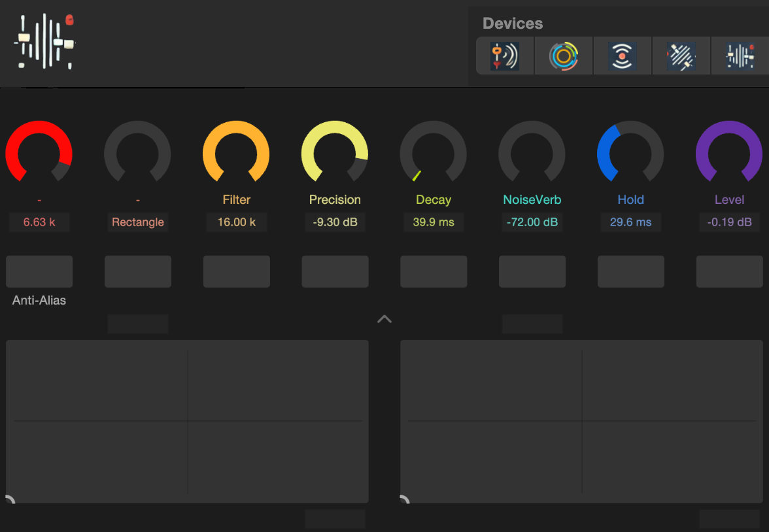Click the NoiseVerb knob
This screenshot has width=769, height=532.
point(532,152)
